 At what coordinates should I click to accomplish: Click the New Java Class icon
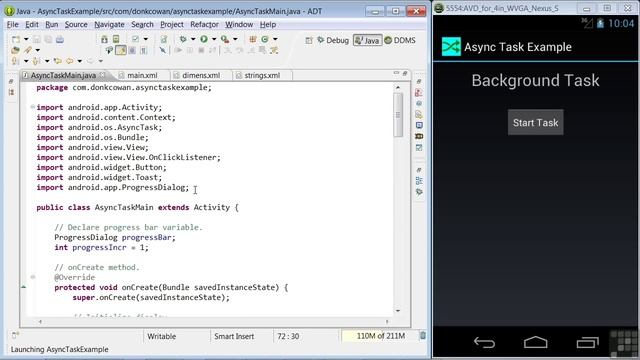(265, 39)
